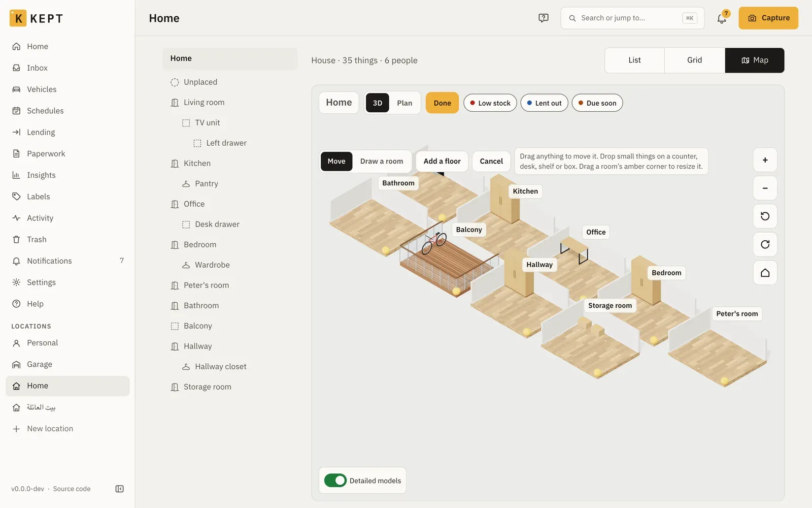Show the Activity log

pos(67,218)
